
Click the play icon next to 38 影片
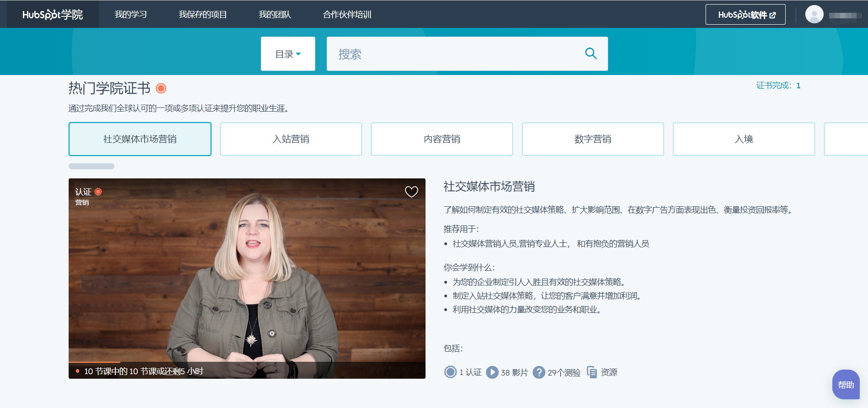(x=492, y=372)
